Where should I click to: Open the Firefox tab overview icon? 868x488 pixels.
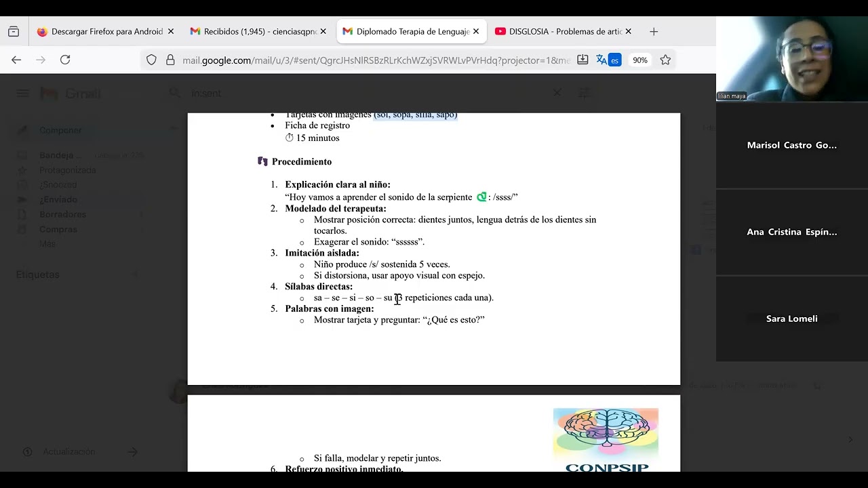coord(14,31)
